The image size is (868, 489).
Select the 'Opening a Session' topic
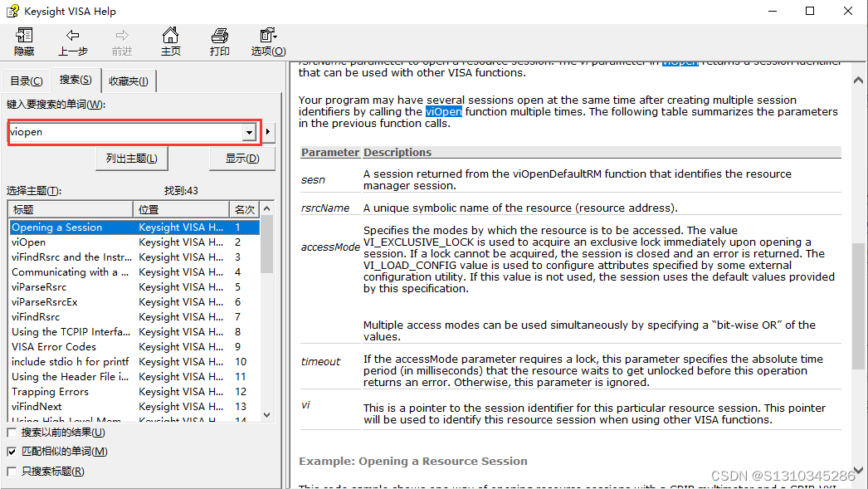pyautogui.click(x=134, y=227)
